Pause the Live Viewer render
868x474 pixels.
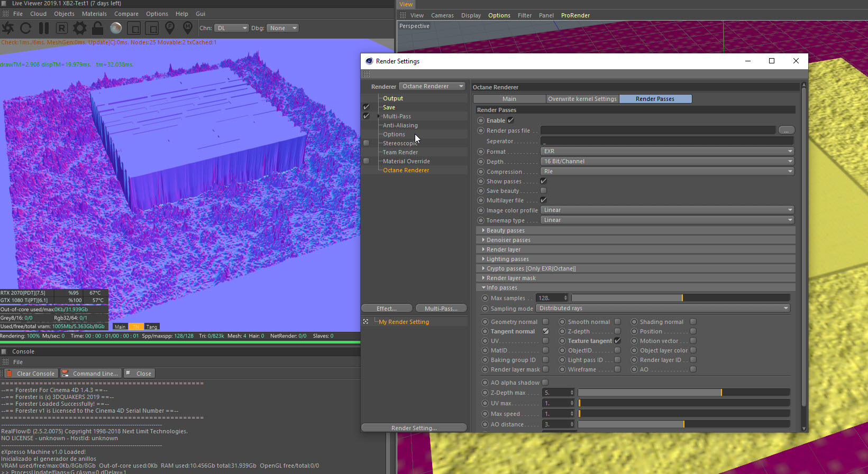(44, 28)
